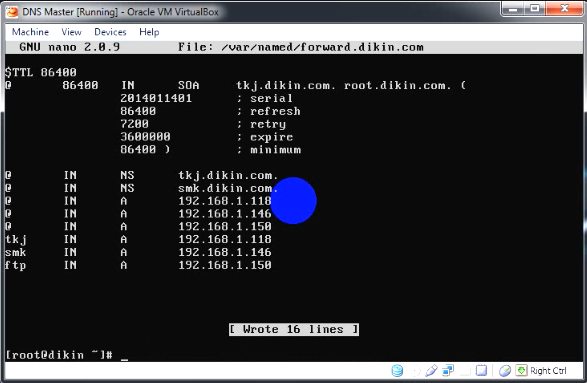Click NS record target tkj.dikin.com.

coord(228,176)
